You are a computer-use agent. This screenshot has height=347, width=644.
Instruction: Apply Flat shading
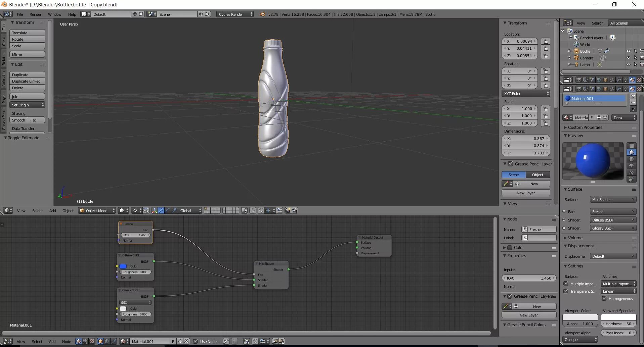click(x=36, y=120)
